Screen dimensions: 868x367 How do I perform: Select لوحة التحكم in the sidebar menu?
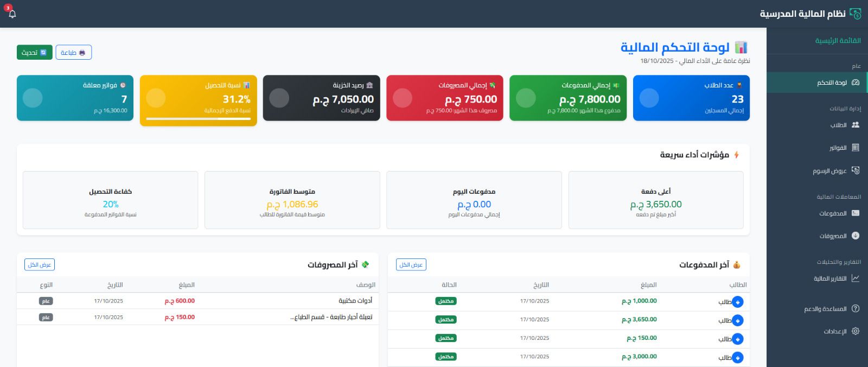tap(832, 83)
